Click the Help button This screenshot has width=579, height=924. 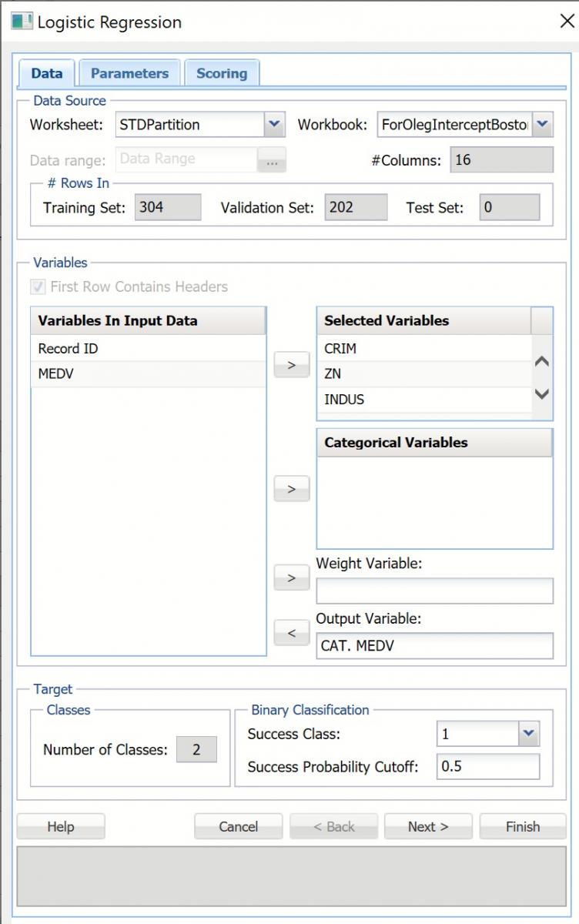(61, 826)
